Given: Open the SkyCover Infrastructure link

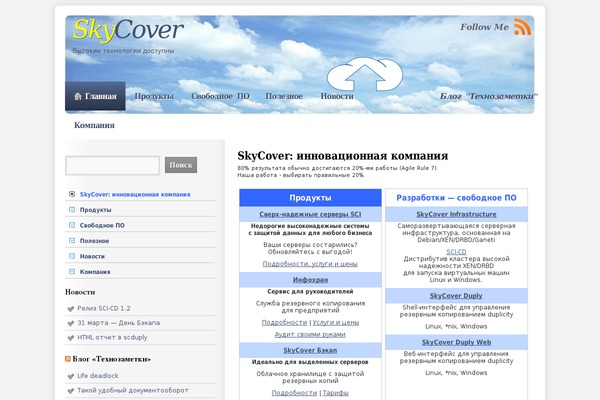Looking at the screenshot, I should 456,214.
